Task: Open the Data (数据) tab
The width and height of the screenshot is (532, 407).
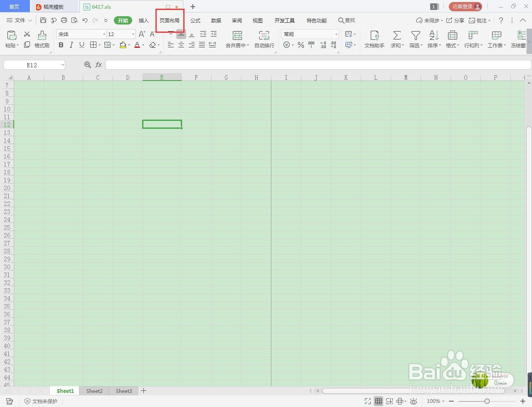Action: (x=216, y=20)
